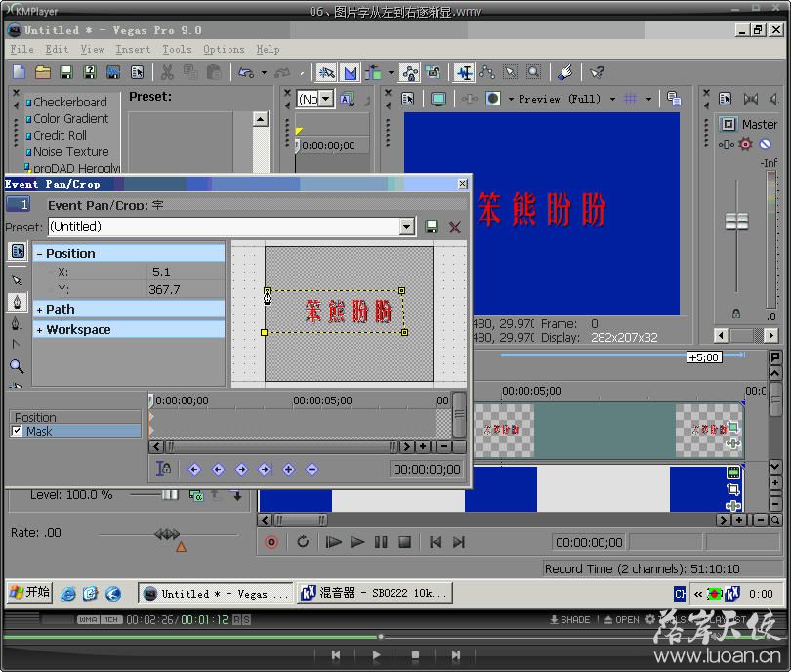Select Color Gradient media generator

tap(71, 118)
